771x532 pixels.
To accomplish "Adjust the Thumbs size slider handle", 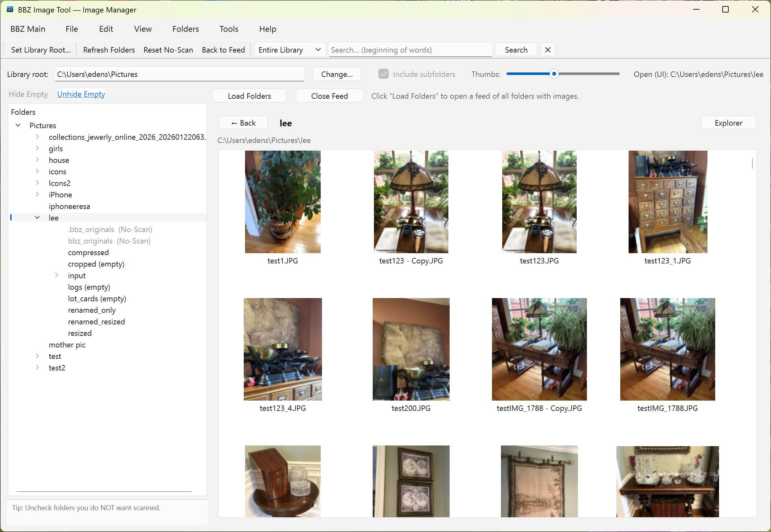I will click(554, 74).
